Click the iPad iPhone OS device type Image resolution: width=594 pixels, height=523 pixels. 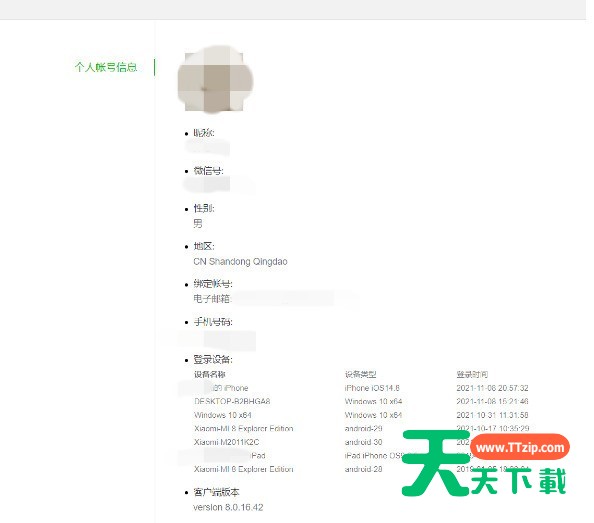point(374,456)
